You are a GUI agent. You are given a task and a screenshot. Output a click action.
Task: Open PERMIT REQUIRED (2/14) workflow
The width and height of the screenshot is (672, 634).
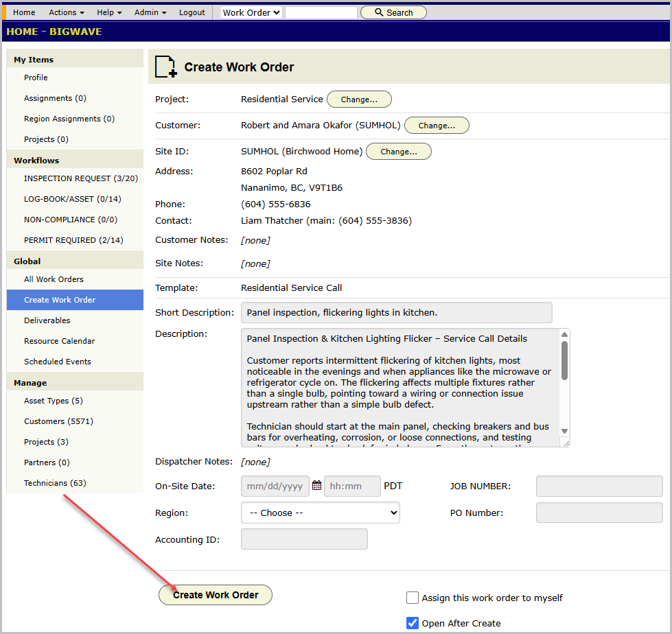tap(75, 240)
